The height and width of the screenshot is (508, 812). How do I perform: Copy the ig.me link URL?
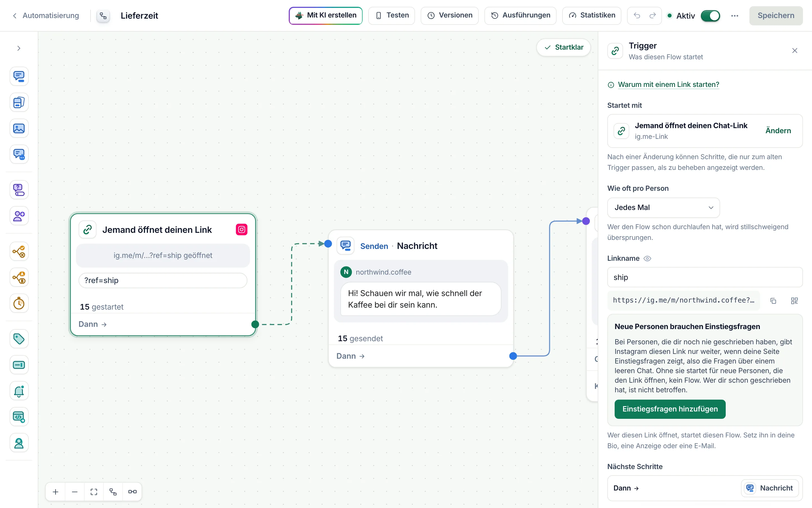(x=773, y=301)
